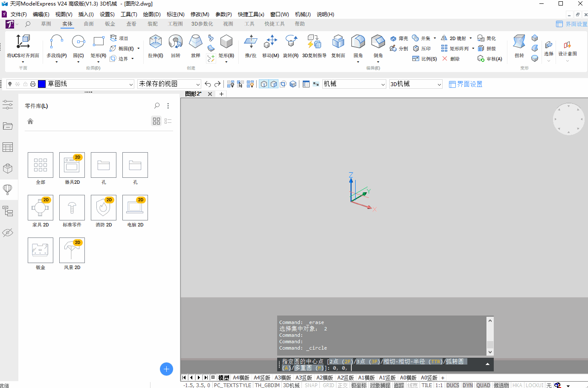Expand the 矩形阵列 dropdown arrow
Image resolution: width=588 pixels, height=388 pixels.
coord(473,49)
